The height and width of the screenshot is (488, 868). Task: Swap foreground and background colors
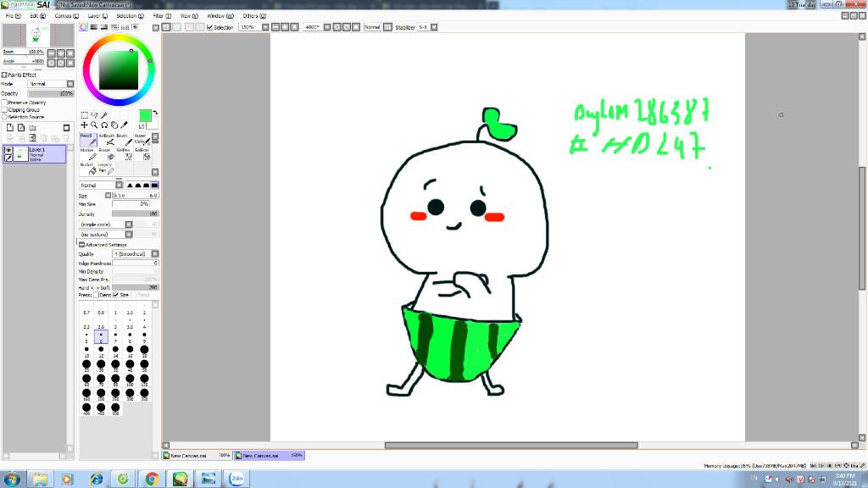155,113
